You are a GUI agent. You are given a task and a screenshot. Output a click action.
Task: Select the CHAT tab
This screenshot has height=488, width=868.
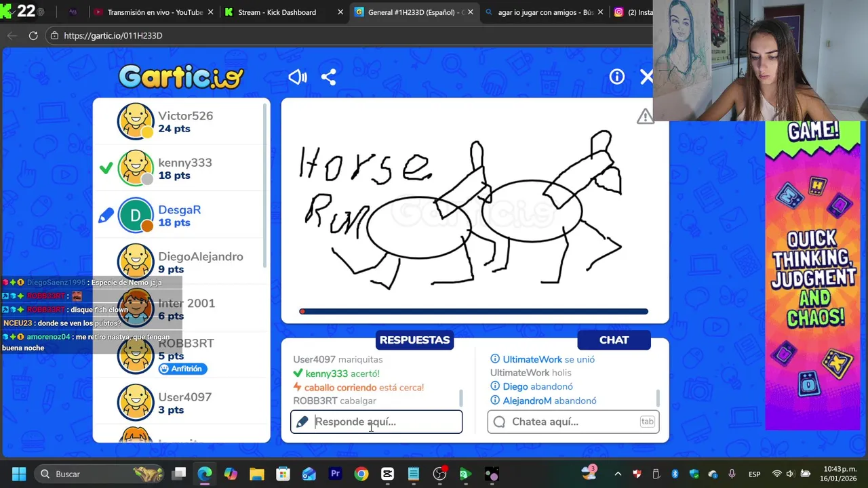(614, 340)
